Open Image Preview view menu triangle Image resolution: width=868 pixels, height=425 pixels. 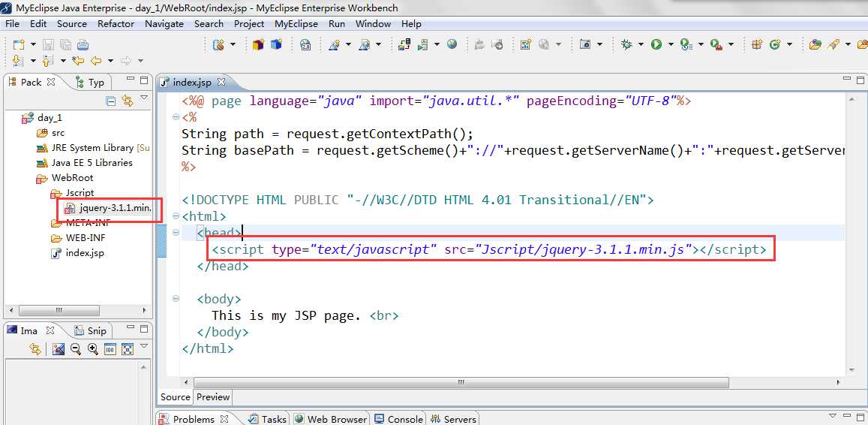144,346
